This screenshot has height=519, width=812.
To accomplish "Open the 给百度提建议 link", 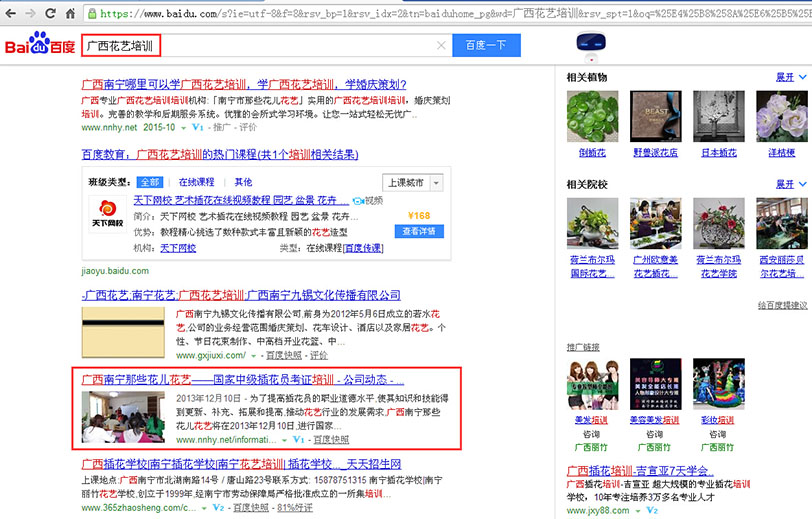I will 782,306.
